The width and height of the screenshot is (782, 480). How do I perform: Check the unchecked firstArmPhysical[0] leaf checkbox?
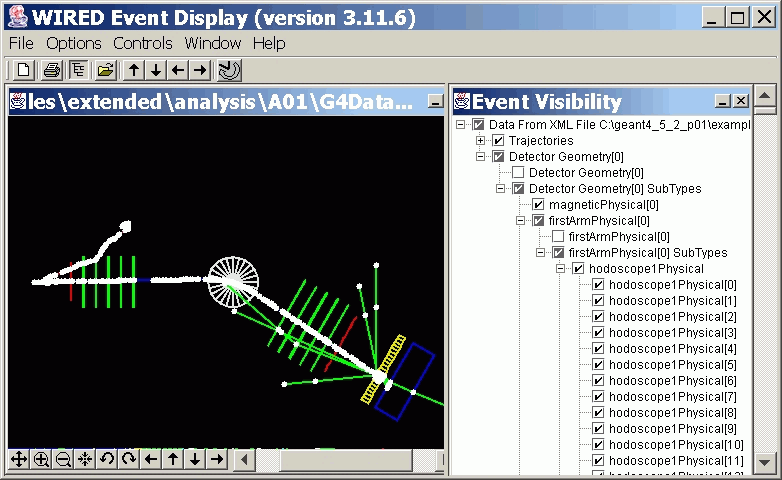pos(558,237)
